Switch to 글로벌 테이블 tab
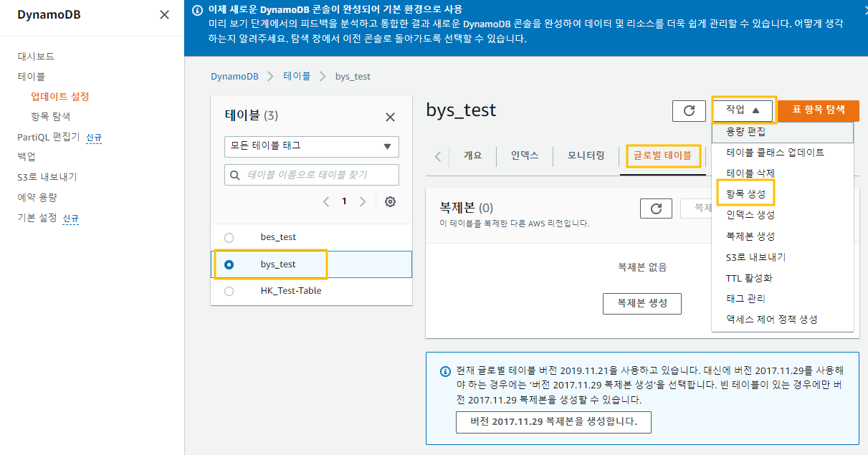 point(663,155)
